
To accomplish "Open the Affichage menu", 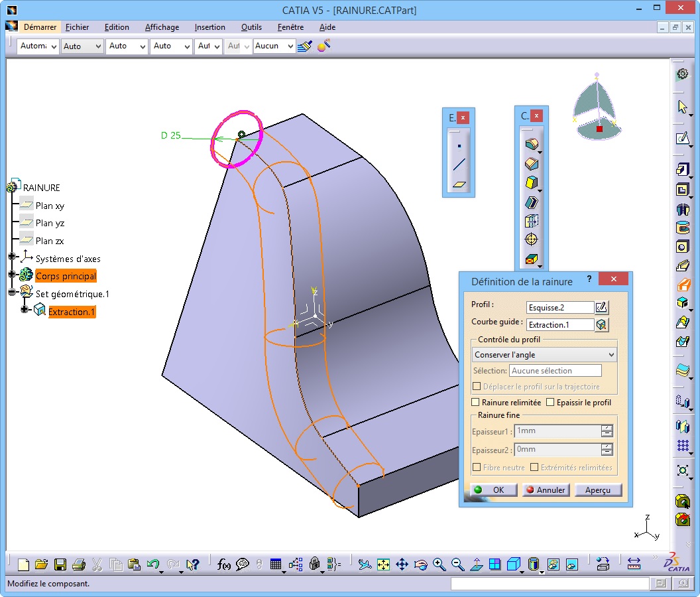I will [x=162, y=27].
